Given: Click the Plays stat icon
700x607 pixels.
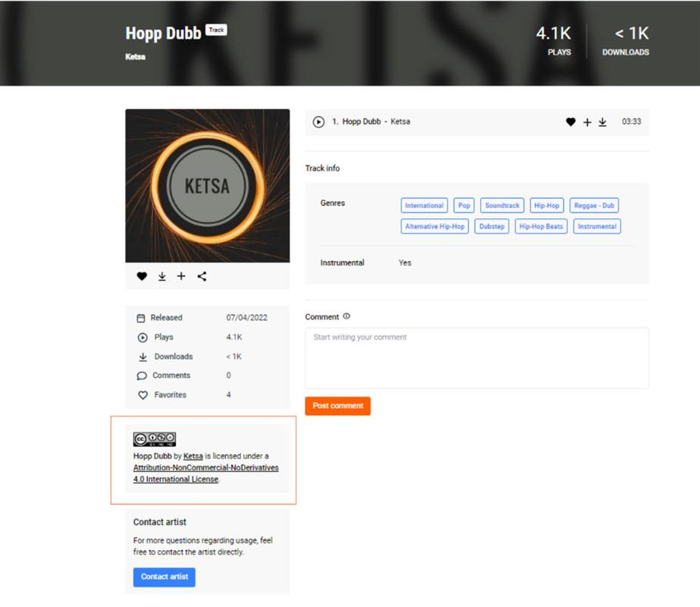Looking at the screenshot, I should click(x=143, y=338).
